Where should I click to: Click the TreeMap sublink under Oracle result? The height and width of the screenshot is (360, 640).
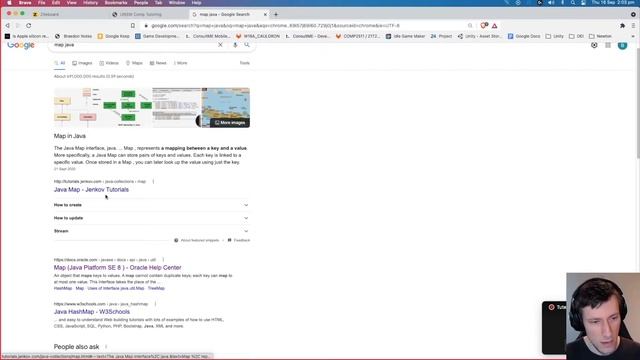pos(156,289)
